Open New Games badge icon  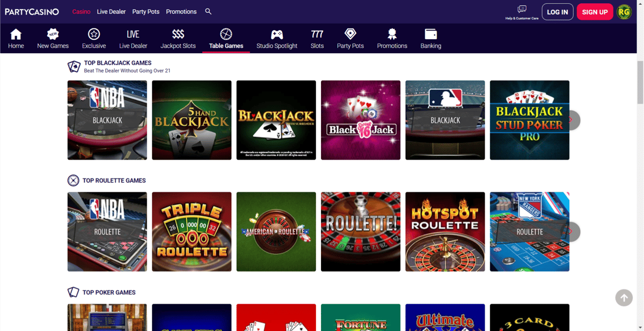(53, 34)
